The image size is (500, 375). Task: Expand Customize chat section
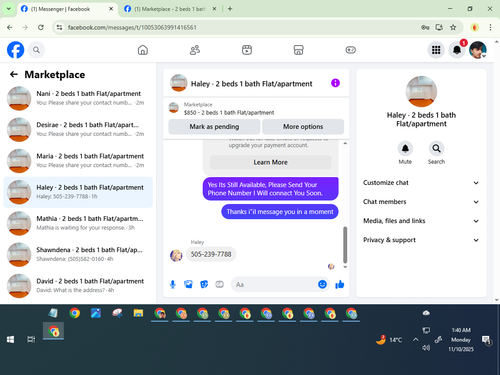tap(421, 183)
